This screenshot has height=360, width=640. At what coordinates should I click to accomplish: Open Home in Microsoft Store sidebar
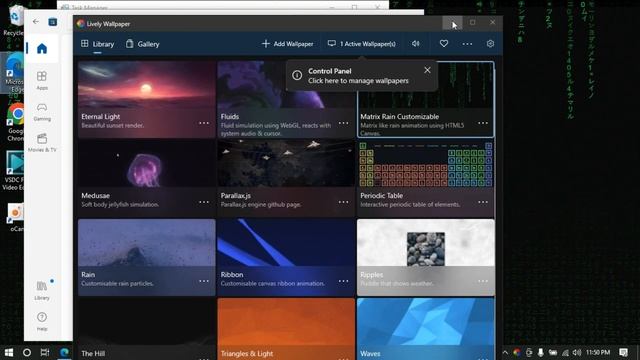tap(42, 49)
